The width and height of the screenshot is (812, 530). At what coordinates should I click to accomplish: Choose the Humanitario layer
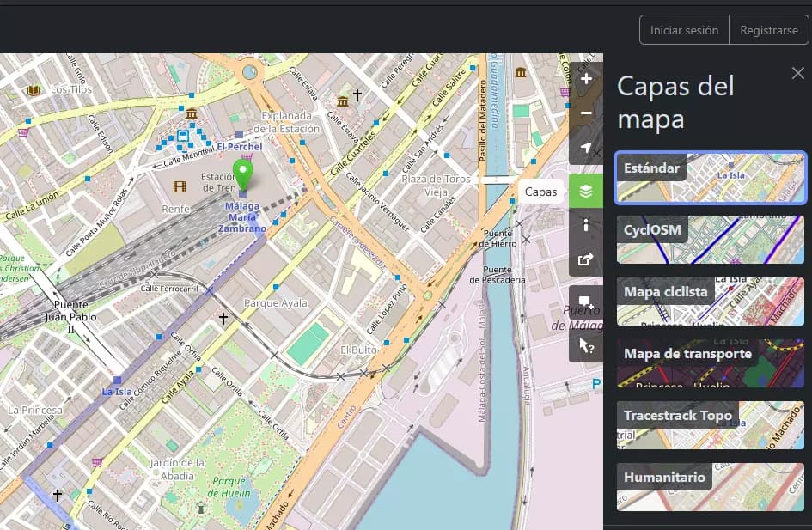[x=710, y=487]
